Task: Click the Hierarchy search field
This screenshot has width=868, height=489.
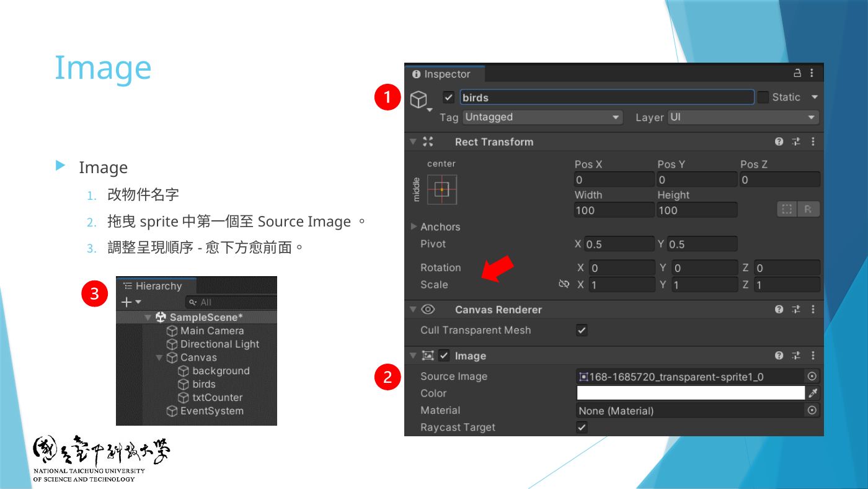Action: tap(231, 302)
